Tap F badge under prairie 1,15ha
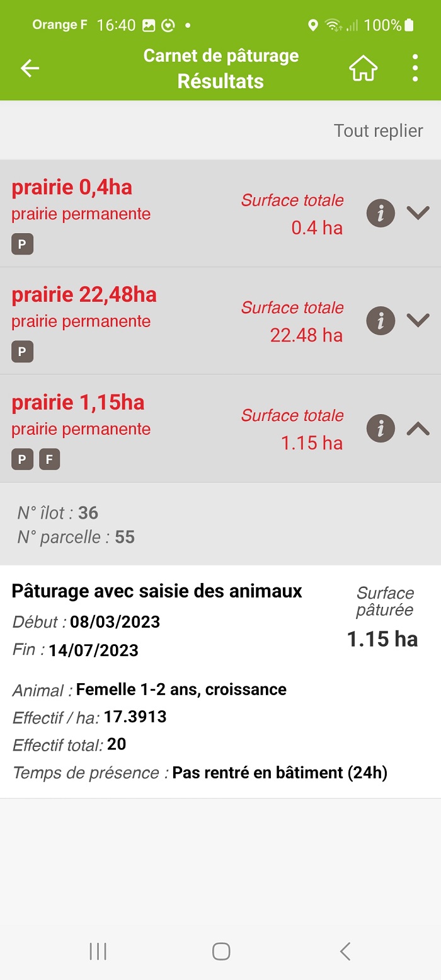The width and height of the screenshot is (441, 980). coord(50,459)
